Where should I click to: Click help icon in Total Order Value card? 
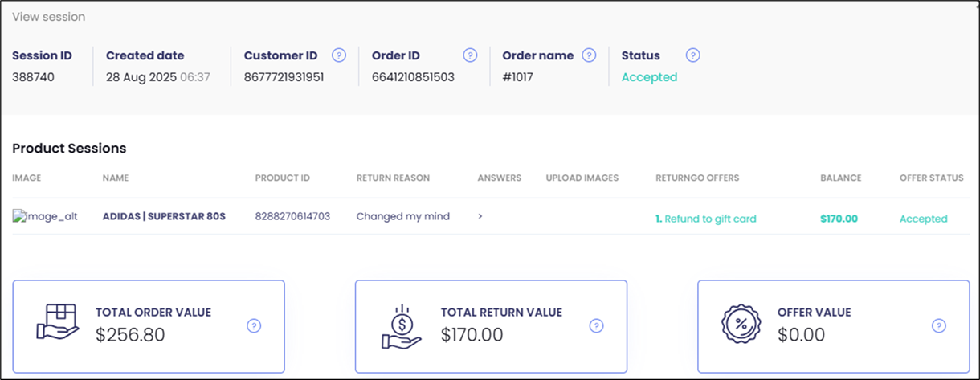pos(254,325)
